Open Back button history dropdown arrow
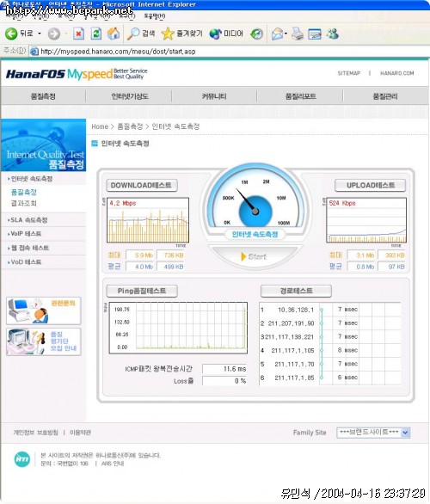This screenshot has width=430, height=504. tap(40, 34)
